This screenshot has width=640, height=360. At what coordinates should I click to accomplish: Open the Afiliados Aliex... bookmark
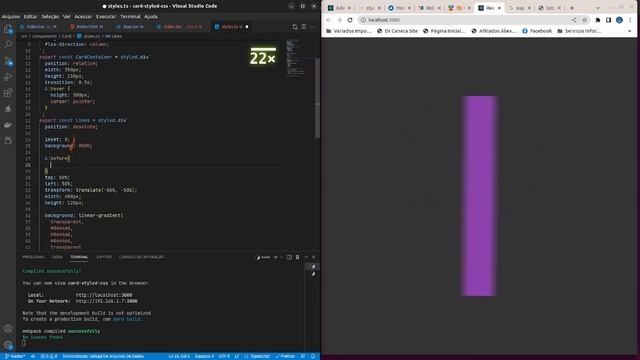pos(494,31)
